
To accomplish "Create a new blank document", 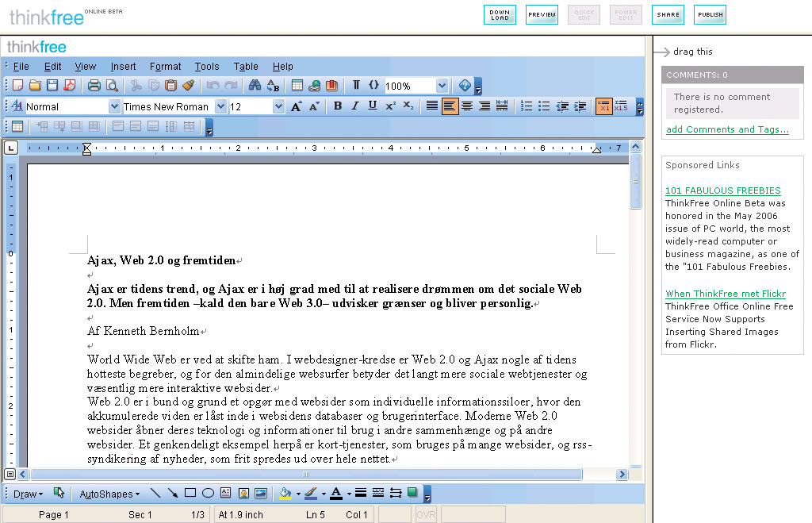I will (17, 86).
